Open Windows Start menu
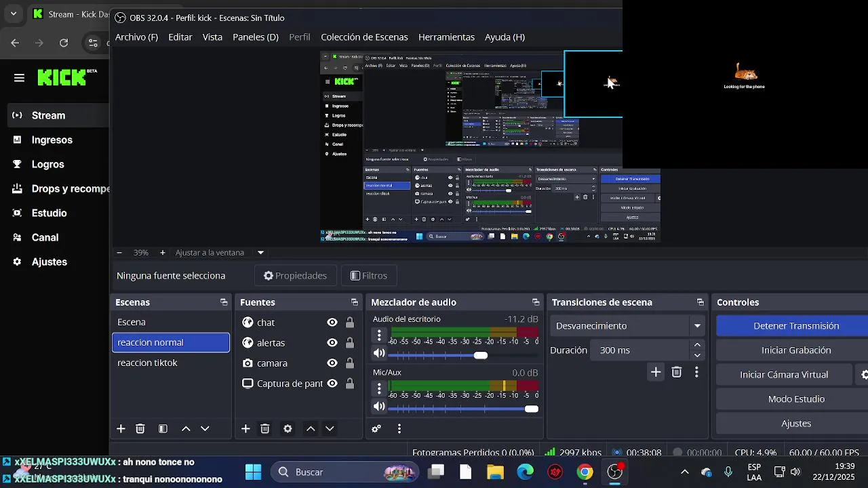Image resolution: width=868 pixels, height=488 pixels. click(x=253, y=472)
